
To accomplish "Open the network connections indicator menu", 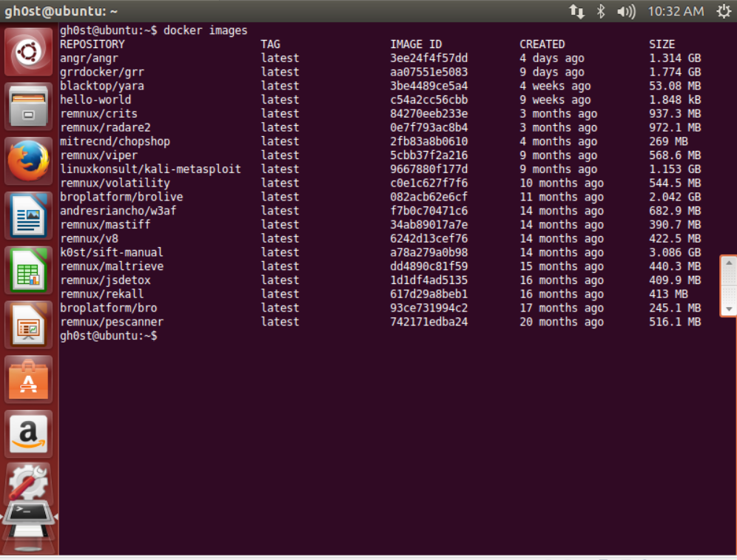I will pos(576,11).
